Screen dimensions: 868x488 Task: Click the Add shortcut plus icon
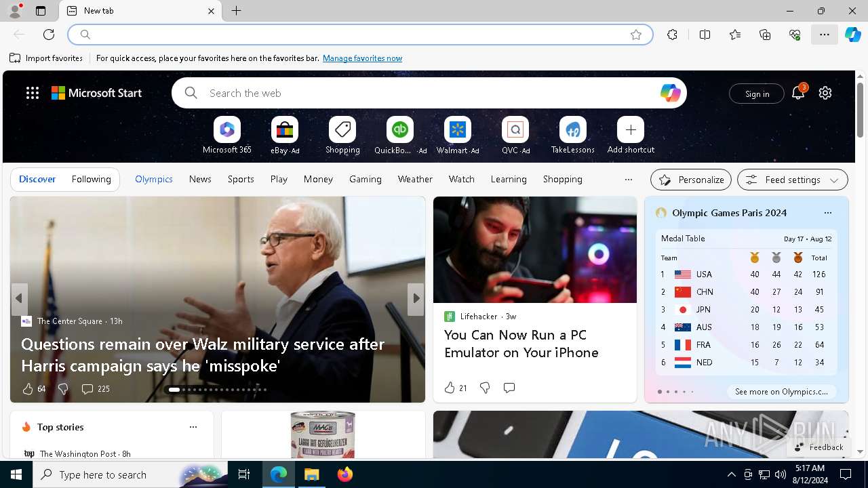point(631,129)
